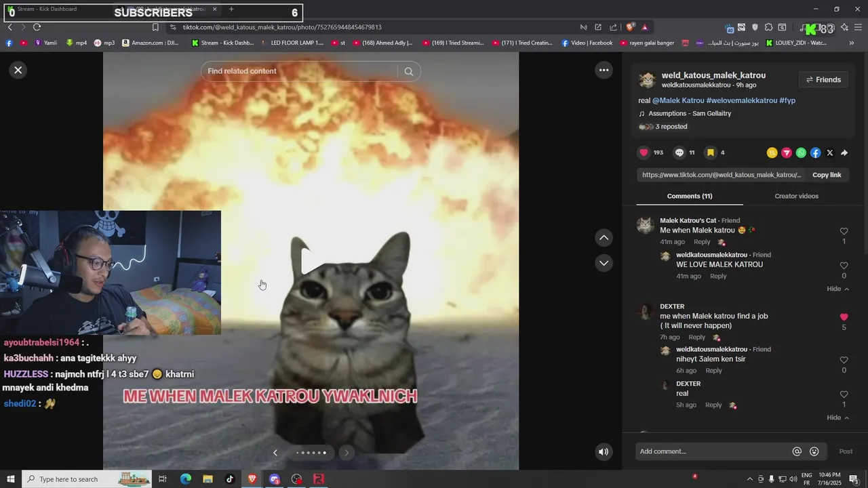Viewport: 868px width, 488px height.
Task: Close the TikTok photo viewer
Action: 18,70
